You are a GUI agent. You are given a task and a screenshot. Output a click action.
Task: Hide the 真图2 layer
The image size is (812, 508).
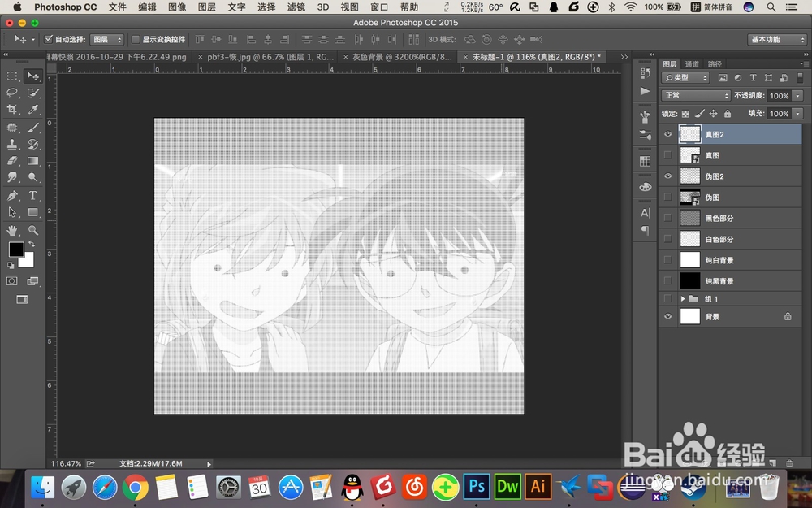667,134
